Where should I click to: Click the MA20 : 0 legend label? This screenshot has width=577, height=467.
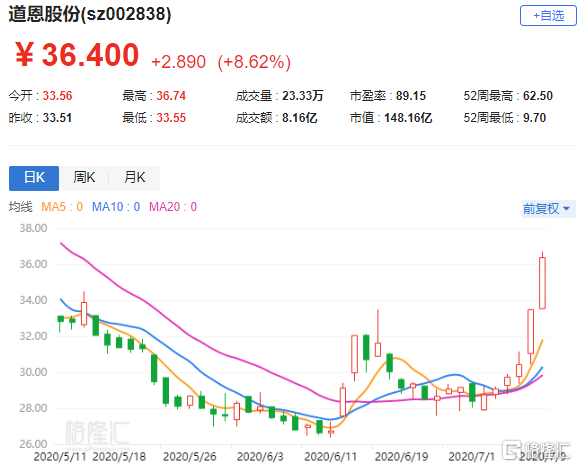click(173, 207)
